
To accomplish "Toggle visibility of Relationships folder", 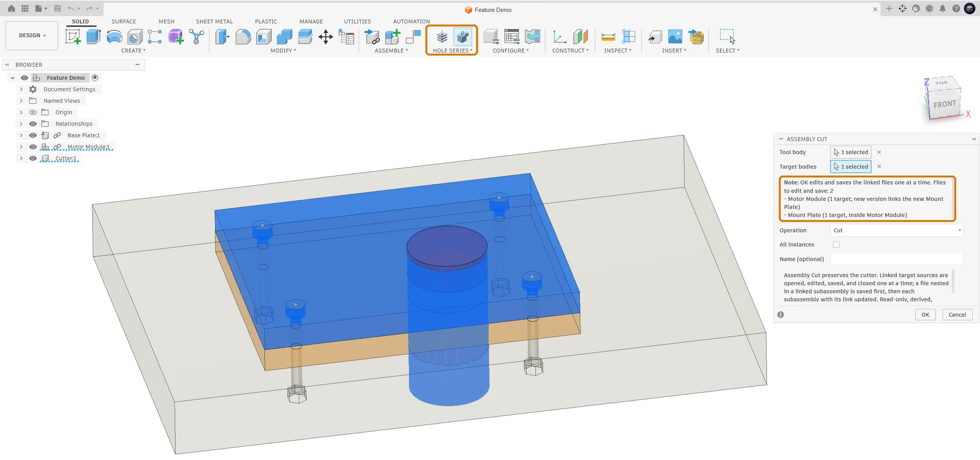I will (x=33, y=124).
